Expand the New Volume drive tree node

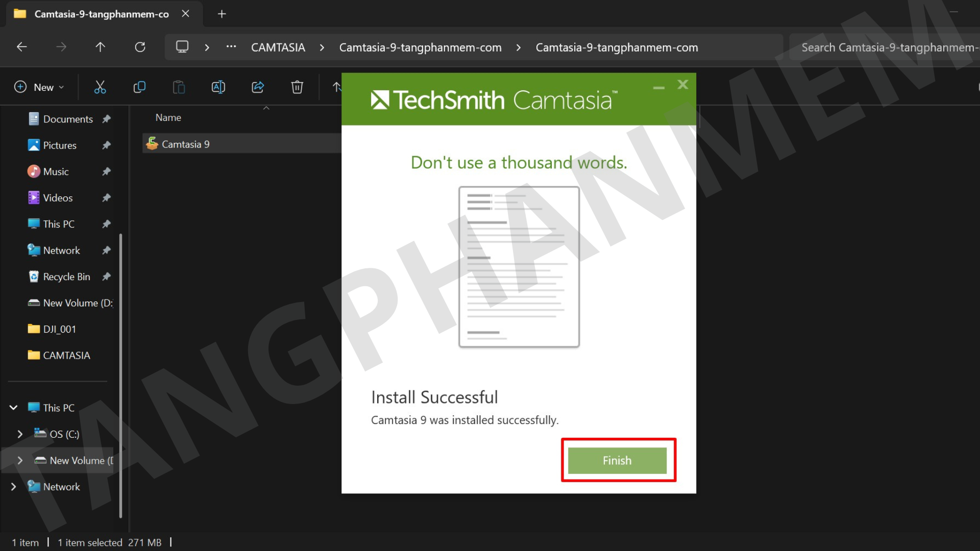(20, 460)
